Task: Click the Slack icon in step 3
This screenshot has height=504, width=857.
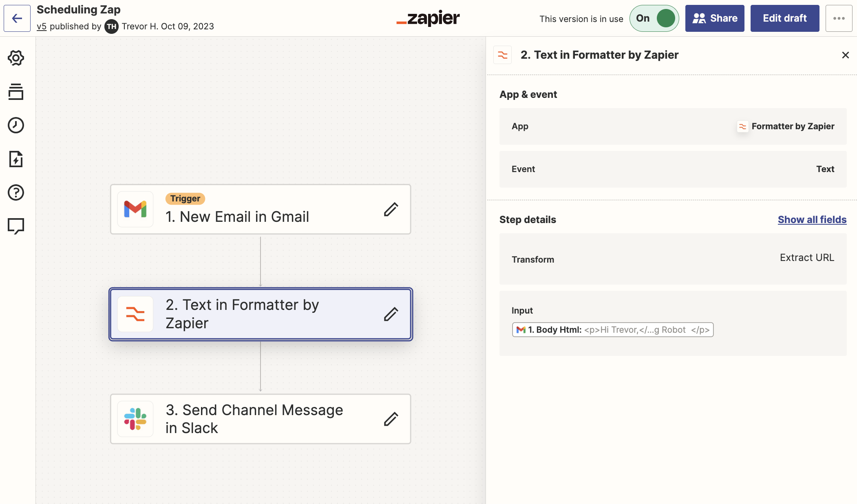Action: point(135,419)
